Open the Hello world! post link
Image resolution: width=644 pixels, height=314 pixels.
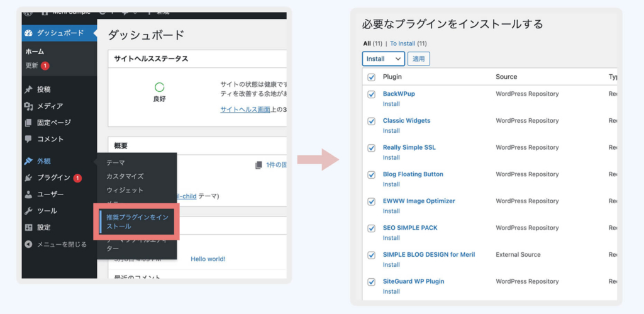208,259
